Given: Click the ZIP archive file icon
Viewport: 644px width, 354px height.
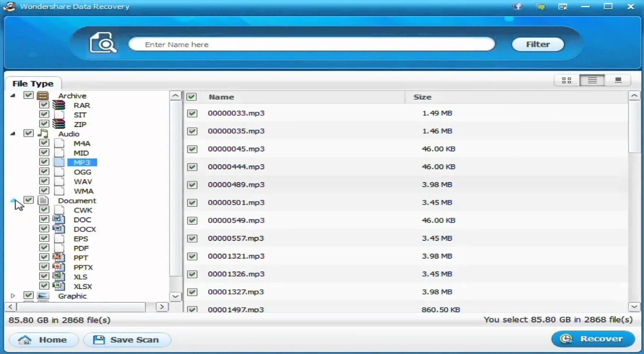Looking at the screenshot, I should pos(59,124).
